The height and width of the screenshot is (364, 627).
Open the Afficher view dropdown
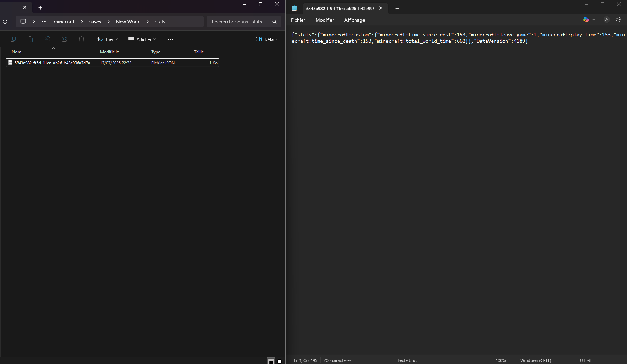click(x=142, y=39)
